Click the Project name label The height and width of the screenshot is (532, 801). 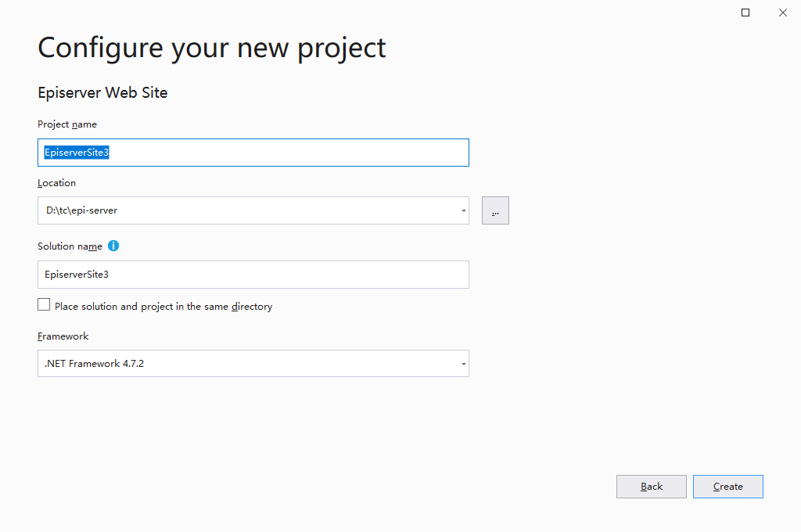point(67,124)
